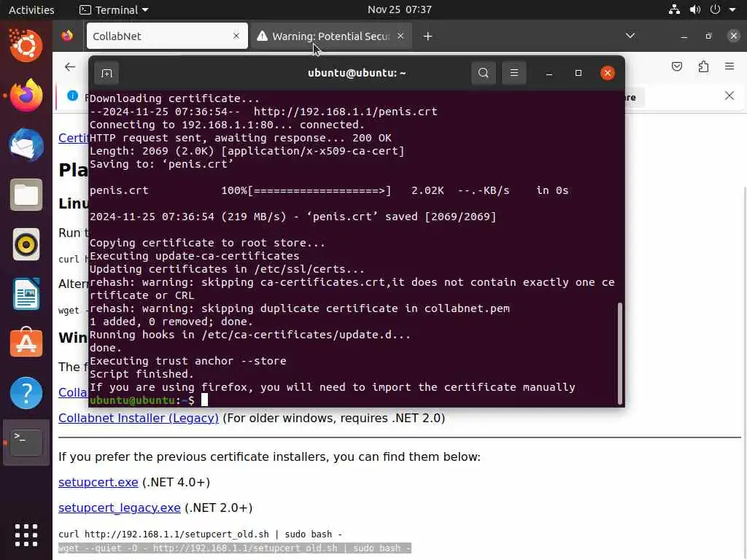
Task: Launch LibreOffice Writer from the dock
Action: pyautogui.click(x=26, y=294)
